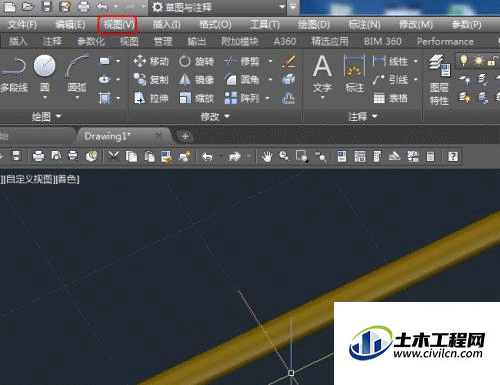The image size is (500, 385).
Task: Switch to the 精选应用 ribbon tab
Action: click(x=330, y=42)
